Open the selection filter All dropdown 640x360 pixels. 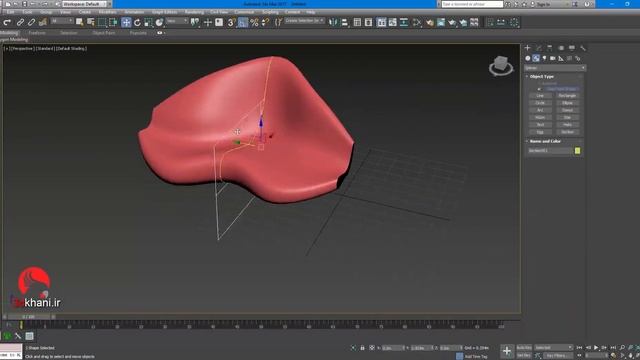point(62,21)
